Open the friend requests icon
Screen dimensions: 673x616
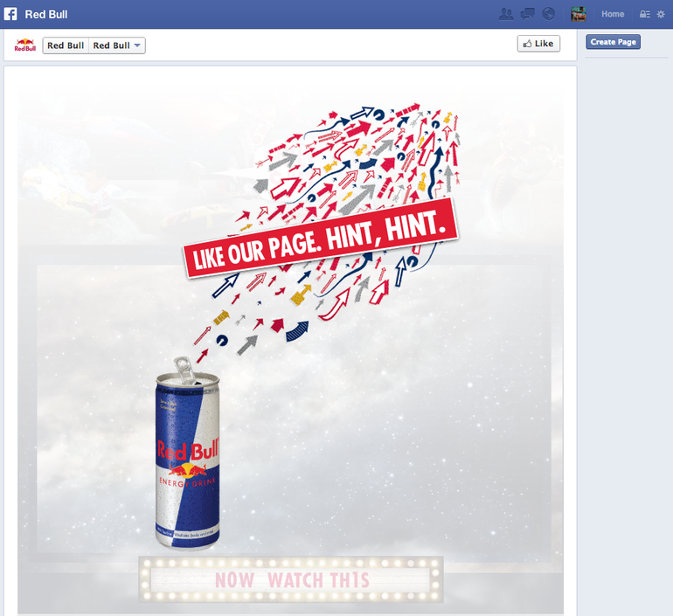pyautogui.click(x=506, y=14)
